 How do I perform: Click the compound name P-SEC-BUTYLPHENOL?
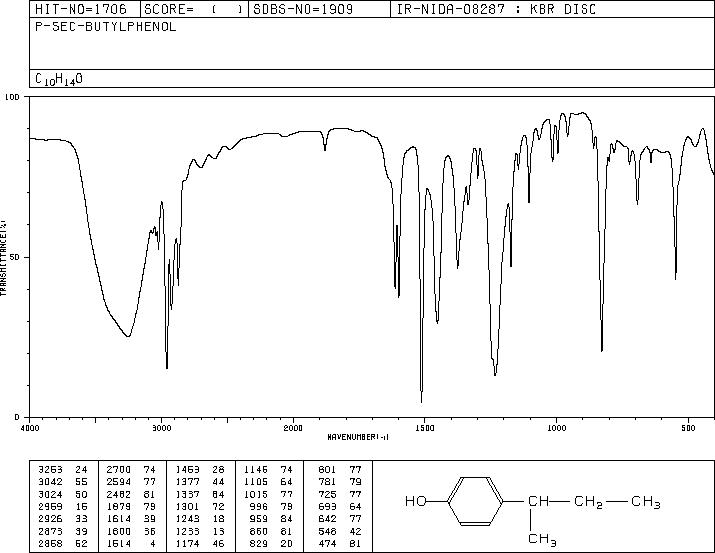click(105, 27)
